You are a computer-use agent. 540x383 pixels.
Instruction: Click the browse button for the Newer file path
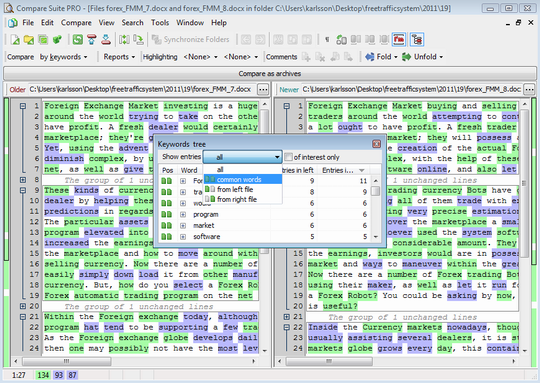pos(529,90)
